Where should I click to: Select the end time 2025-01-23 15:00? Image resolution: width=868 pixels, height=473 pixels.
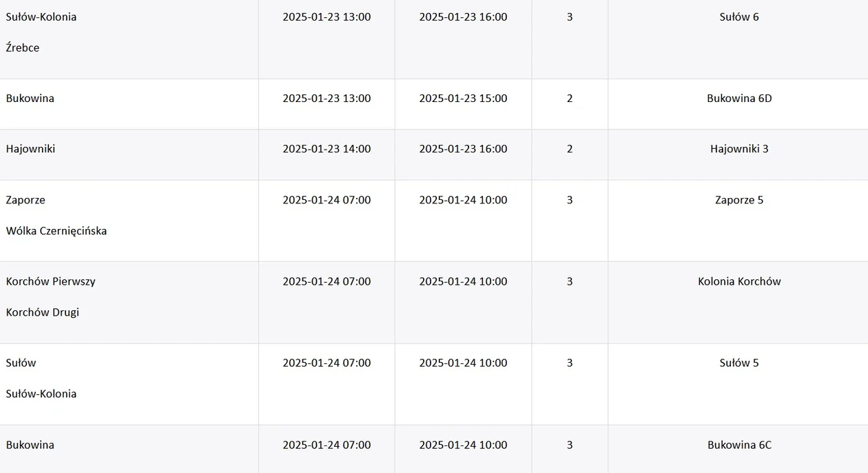(463, 98)
